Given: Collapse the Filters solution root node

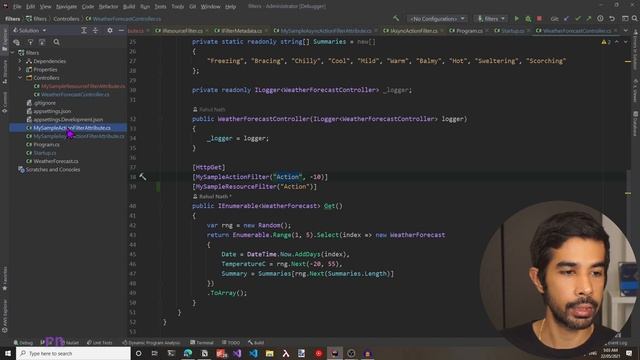Looking at the screenshot, I should pyautogui.click(x=12, y=53).
